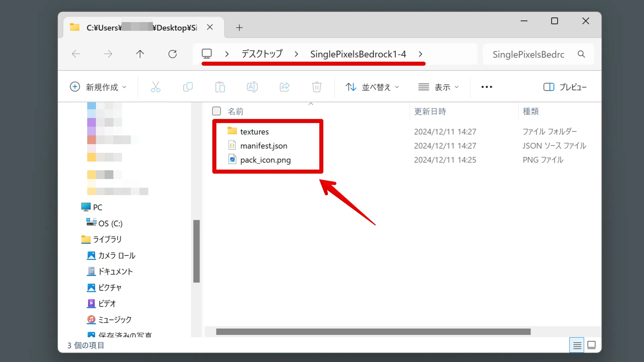Click the date 2024/12/11 14:25

tap(445, 160)
